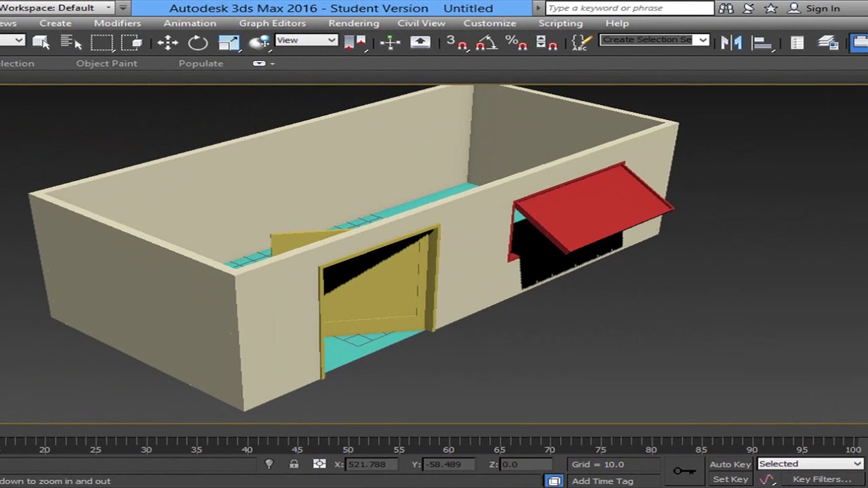Click the Z coordinate field

click(x=527, y=464)
